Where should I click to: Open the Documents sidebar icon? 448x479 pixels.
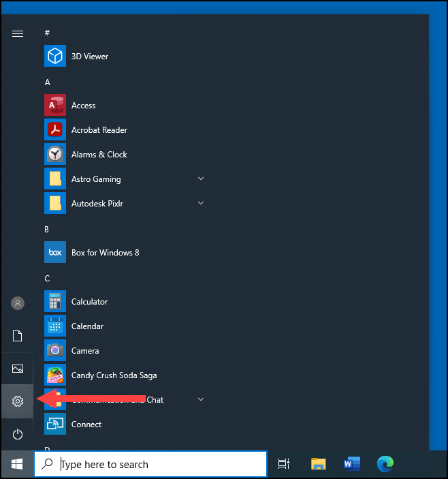pos(18,336)
